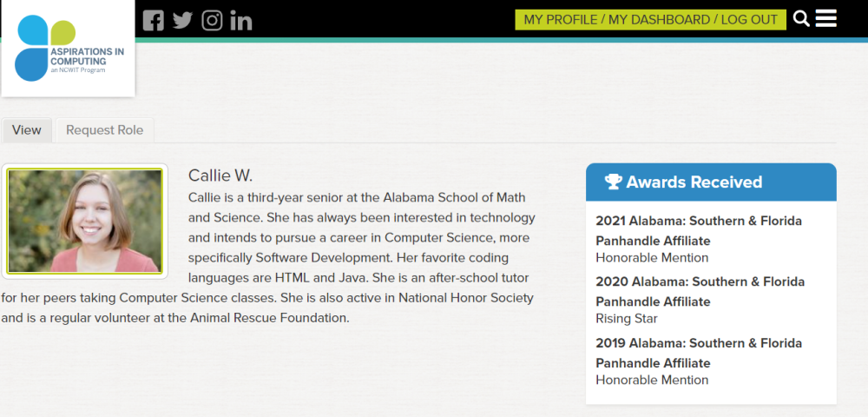This screenshot has width=868, height=417.
Task: Click LOG OUT in header
Action: [749, 20]
